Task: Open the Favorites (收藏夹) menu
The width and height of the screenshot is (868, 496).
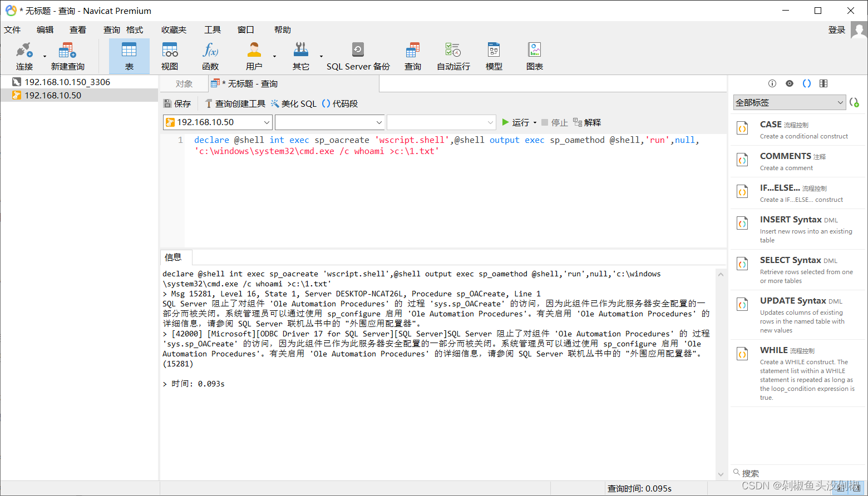Action: pyautogui.click(x=174, y=30)
